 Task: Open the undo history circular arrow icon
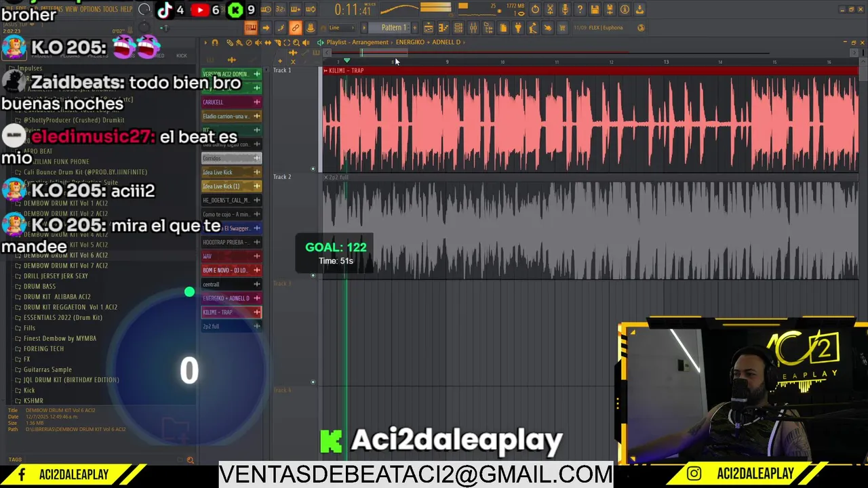pyautogui.click(x=535, y=9)
